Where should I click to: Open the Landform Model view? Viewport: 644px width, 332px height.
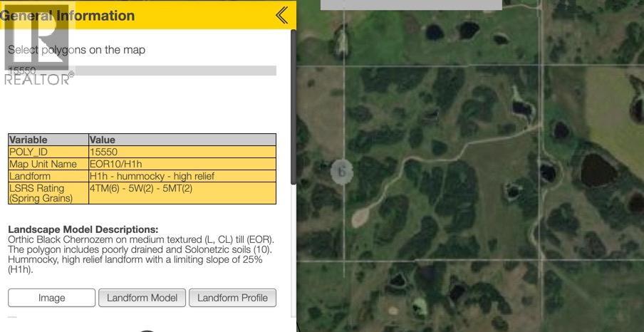[x=142, y=298]
